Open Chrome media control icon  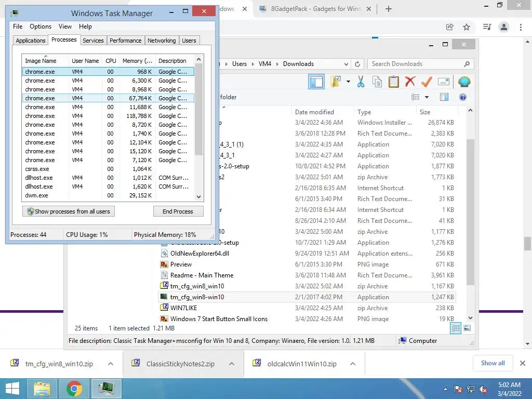point(487,27)
